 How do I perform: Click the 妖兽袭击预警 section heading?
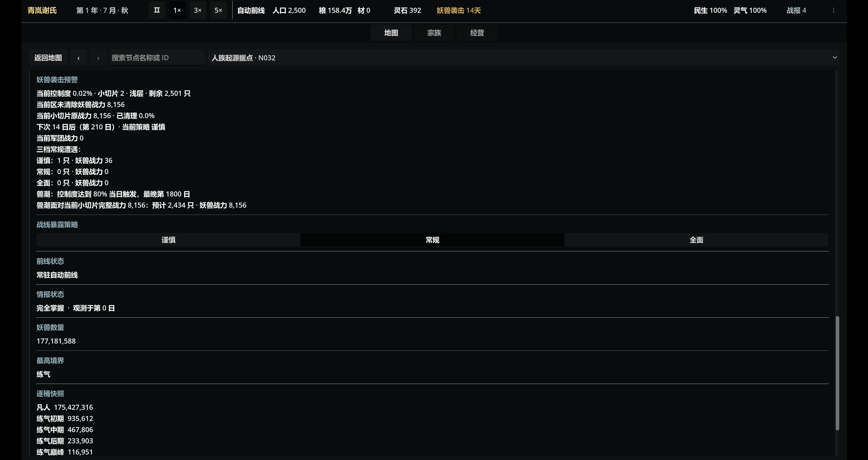57,80
